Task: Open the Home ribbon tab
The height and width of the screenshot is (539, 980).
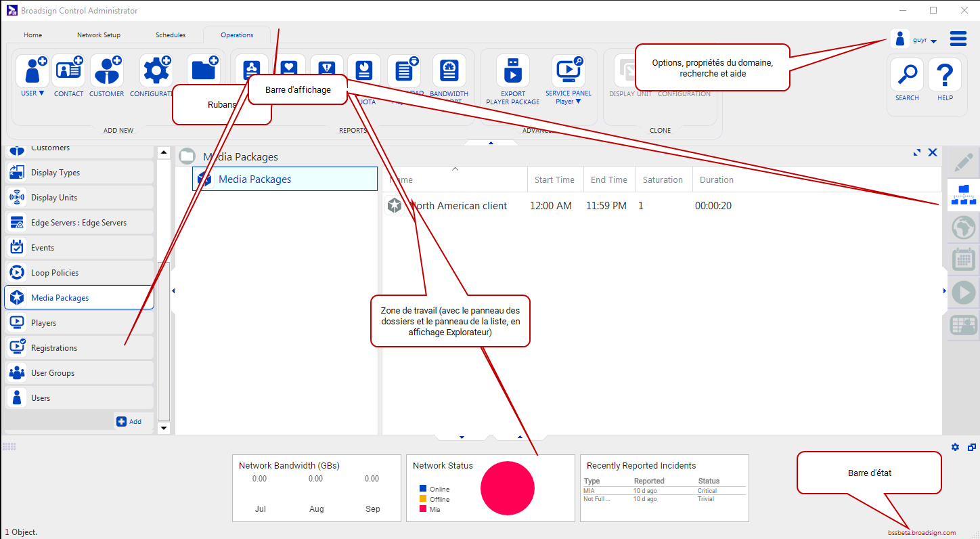Action: (32, 35)
